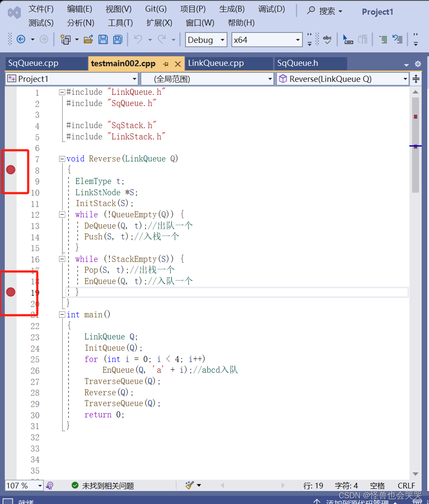
Task: Click the increase indent lines icon
Action: pyautogui.click(x=383, y=39)
